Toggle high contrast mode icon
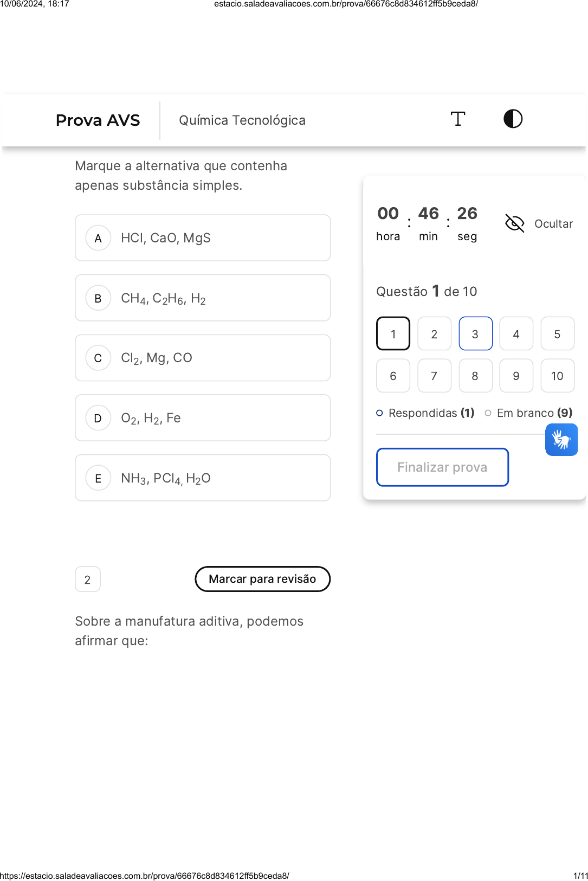Screen dimensions: 588x881 (513, 119)
